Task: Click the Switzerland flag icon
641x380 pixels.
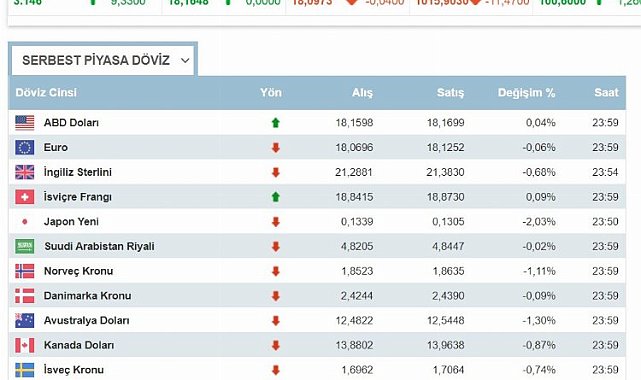Action: tap(25, 197)
